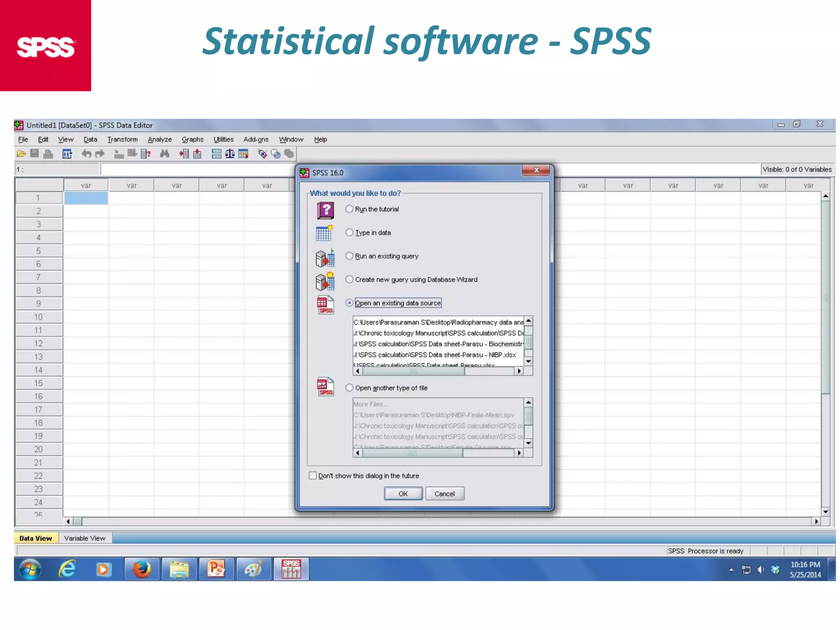Switch to the Variable View tab

coord(84,538)
